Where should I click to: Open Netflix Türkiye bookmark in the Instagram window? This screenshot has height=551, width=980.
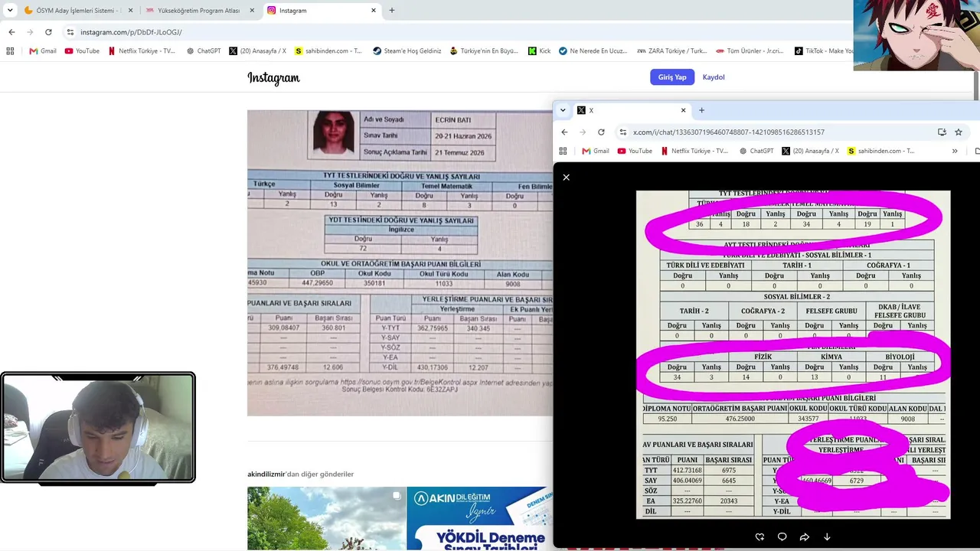(x=142, y=51)
